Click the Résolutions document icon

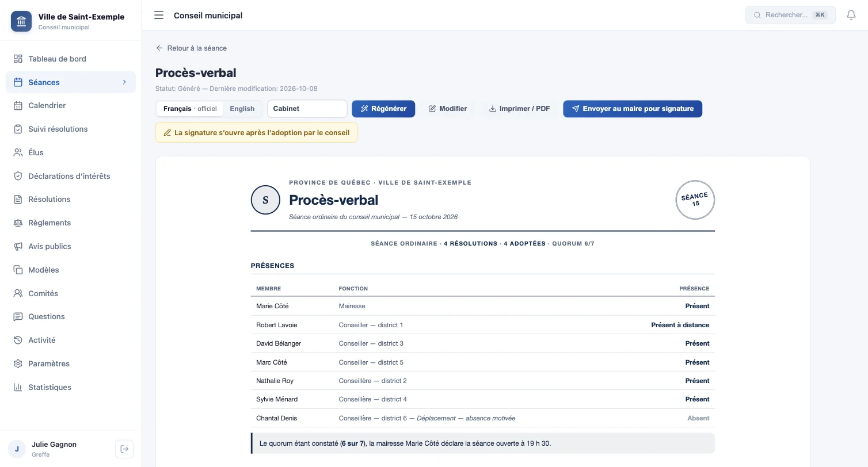[x=18, y=200]
